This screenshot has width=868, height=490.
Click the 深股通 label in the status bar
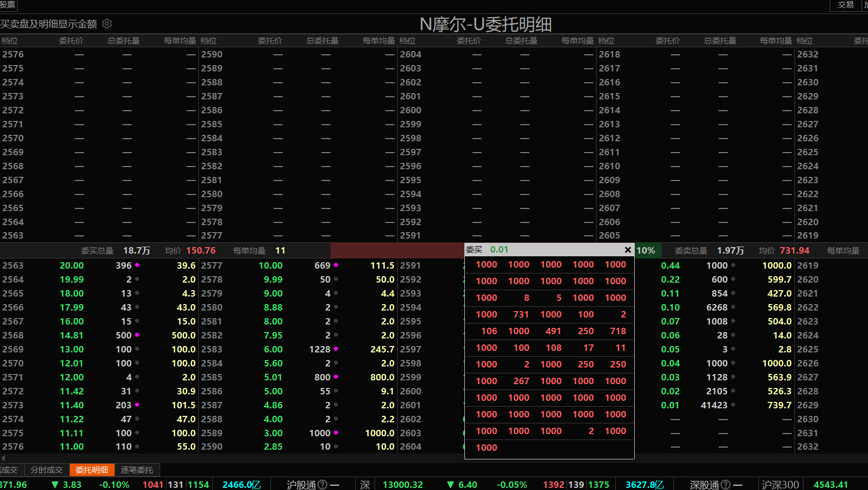(705, 485)
